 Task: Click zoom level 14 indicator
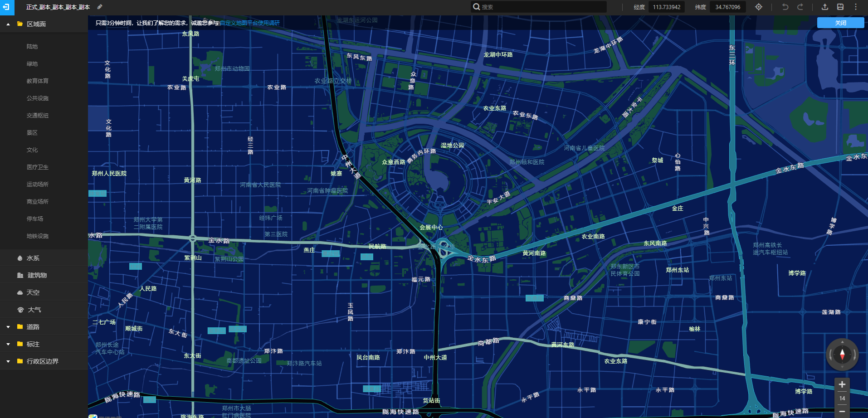click(x=842, y=398)
